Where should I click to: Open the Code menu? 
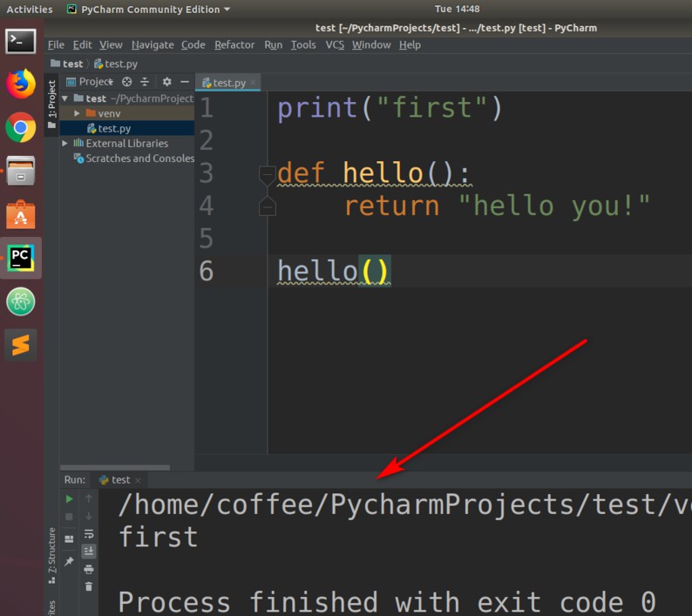coord(193,45)
